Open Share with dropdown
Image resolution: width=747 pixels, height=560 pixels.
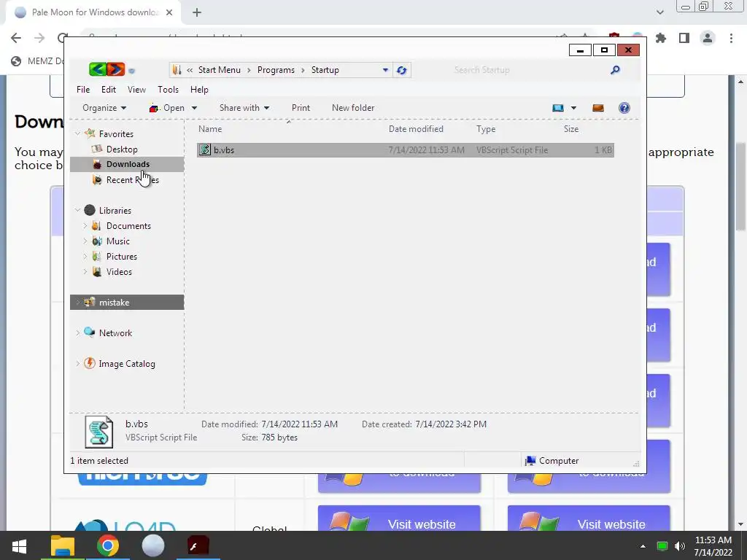pyautogui.click(x=244, y=108)
